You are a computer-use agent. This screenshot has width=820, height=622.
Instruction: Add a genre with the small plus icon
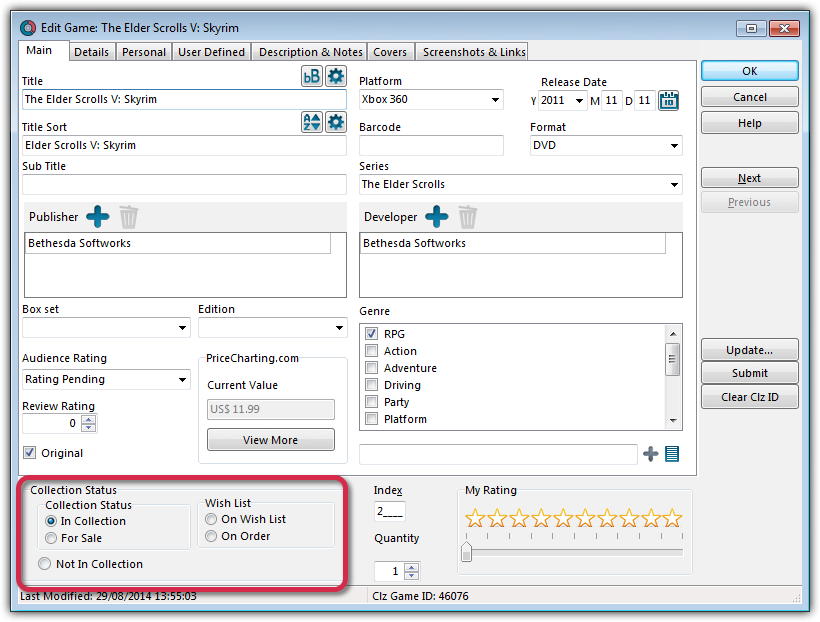tap(651, 454)
